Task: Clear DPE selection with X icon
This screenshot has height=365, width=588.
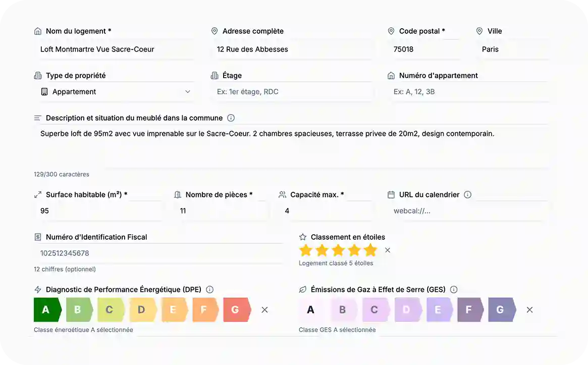Action: 264,310
